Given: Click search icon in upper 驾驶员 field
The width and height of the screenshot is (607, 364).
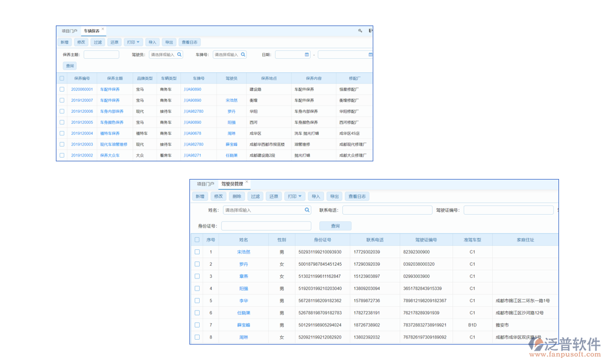Looking at the screenshot, I should pyautogui.click(x=179, y=55).
